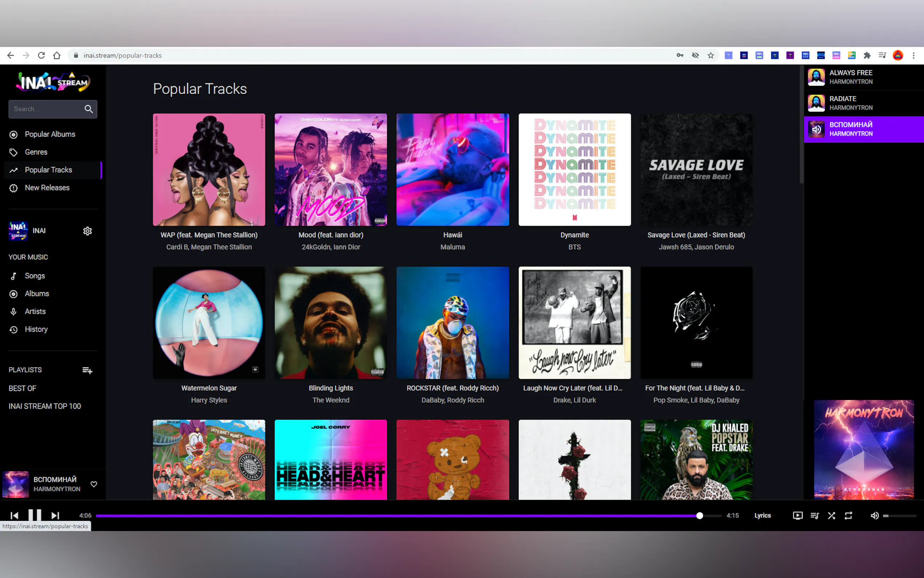This screenshot has height=578, width=924.
Task: Toggle the play queue panel
Action: (x=815, y=515)
